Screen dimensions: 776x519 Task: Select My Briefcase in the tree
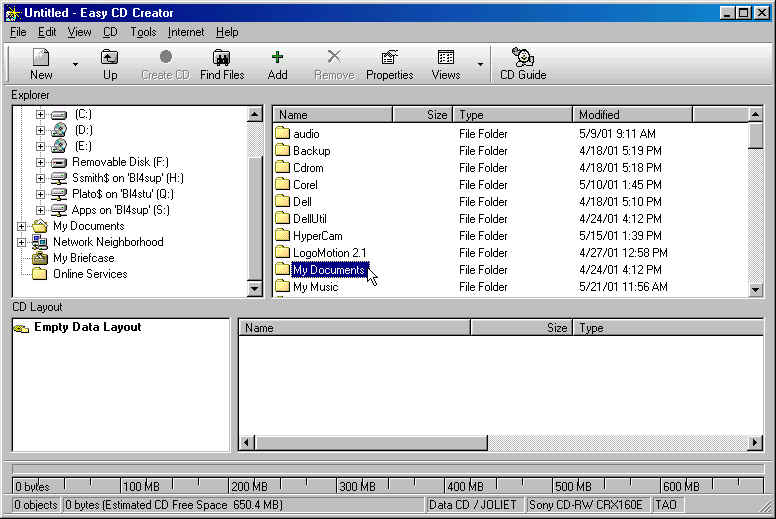pos(84,258)
